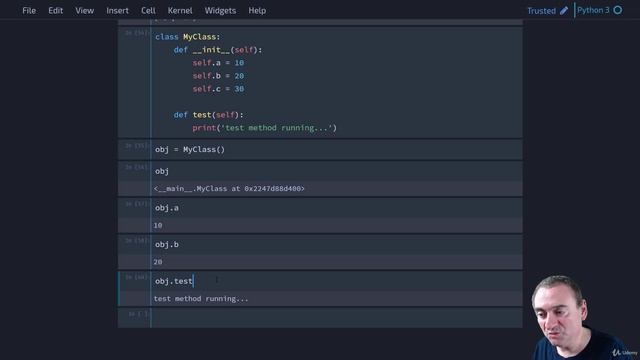Screen dimensions: 640x360
Task: Open the Kernel menu
Action: (x=180, y=11)
